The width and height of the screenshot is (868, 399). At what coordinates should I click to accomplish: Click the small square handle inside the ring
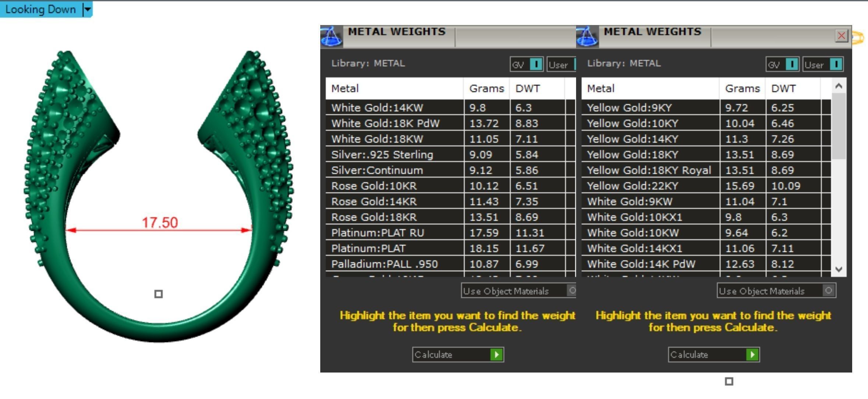158,294
